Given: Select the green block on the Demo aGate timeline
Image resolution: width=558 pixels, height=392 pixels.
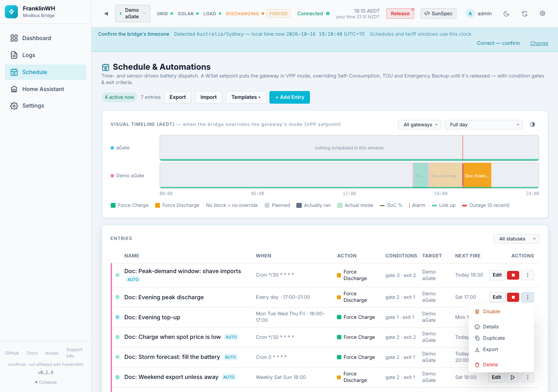Looking at the screenshot, I should pyautogui.click(x=421, y=176).
